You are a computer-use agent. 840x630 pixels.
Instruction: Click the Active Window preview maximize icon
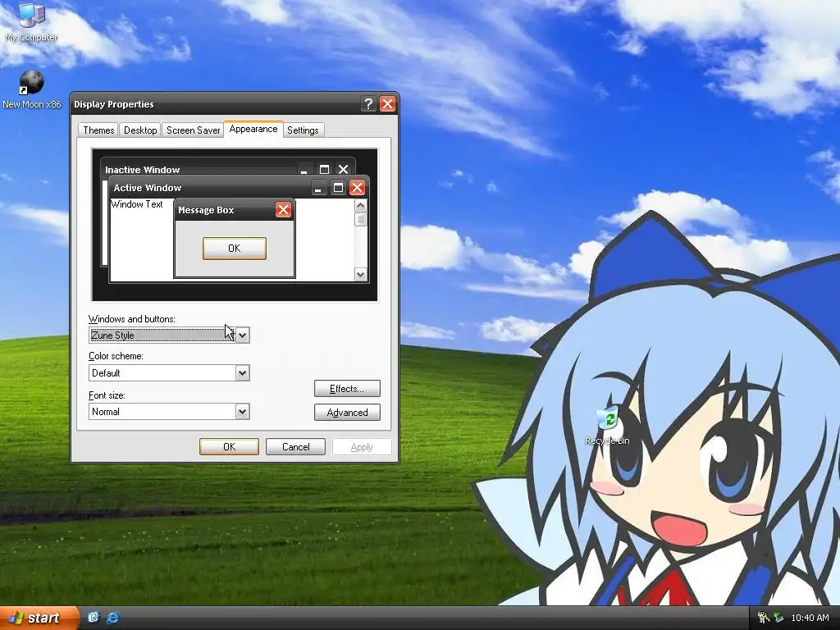pos(338,188)
